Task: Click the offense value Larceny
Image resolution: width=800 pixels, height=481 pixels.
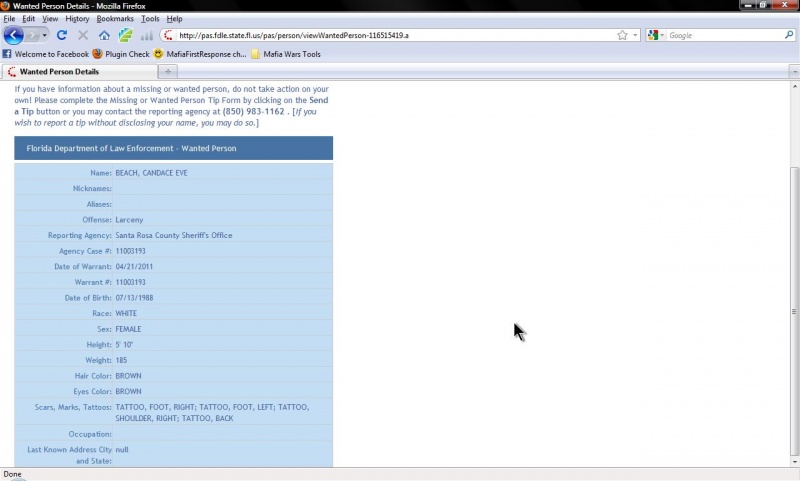Action: pos(129,220)
